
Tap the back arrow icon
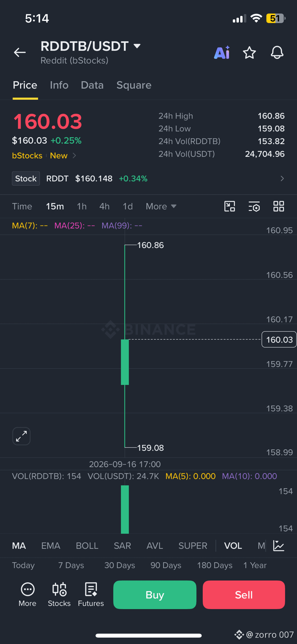20,52
